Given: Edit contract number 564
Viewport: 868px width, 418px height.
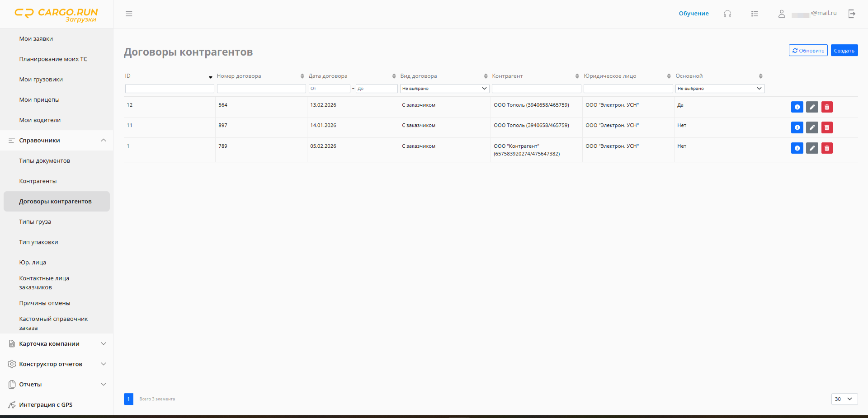Looking at the screenshot, I should 812,107.
